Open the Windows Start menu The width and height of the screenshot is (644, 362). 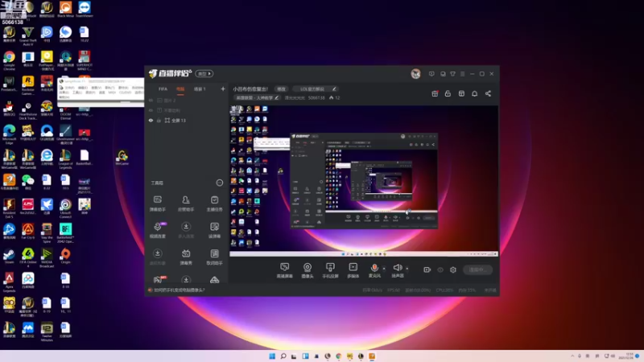(x=272, y=356)
